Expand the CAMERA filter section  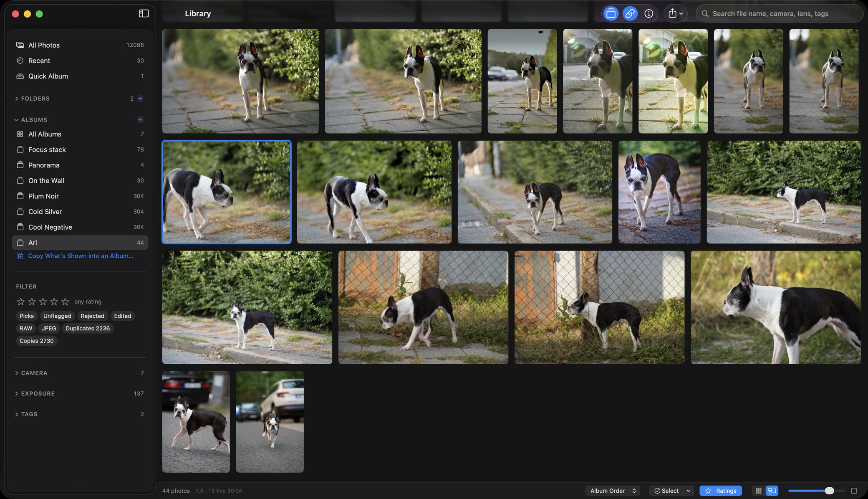[17, 373]
